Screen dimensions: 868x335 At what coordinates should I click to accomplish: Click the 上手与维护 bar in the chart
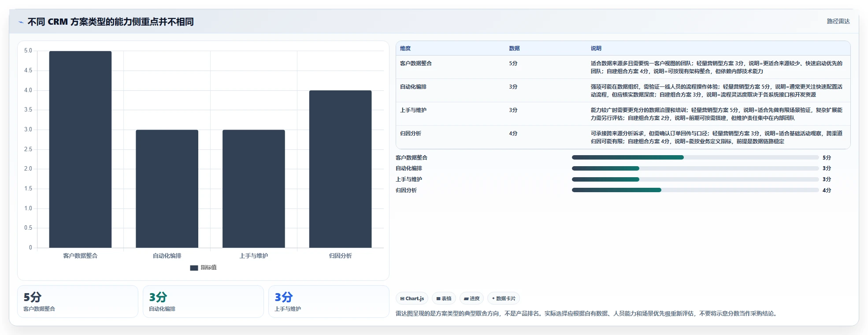254,189
